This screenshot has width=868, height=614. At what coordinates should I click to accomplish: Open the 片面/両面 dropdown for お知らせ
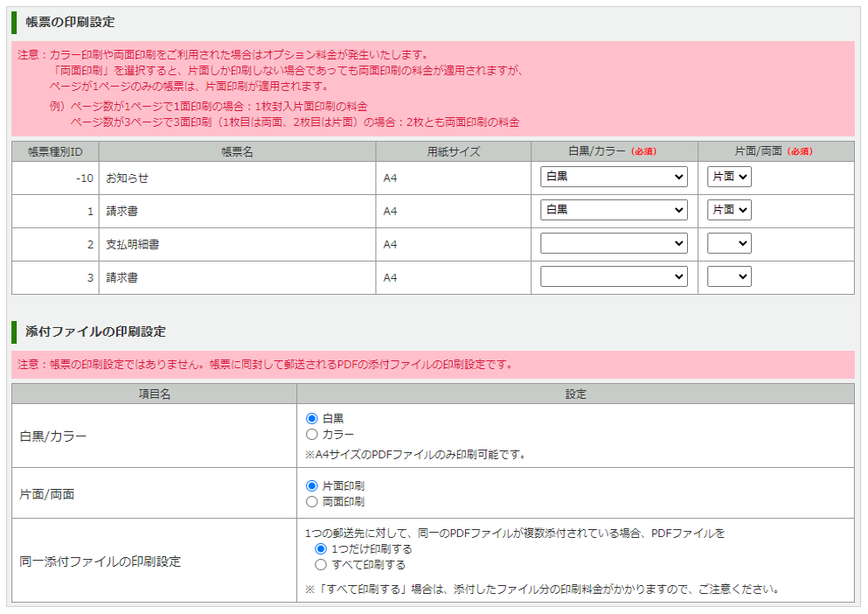[x=729, y=177]
